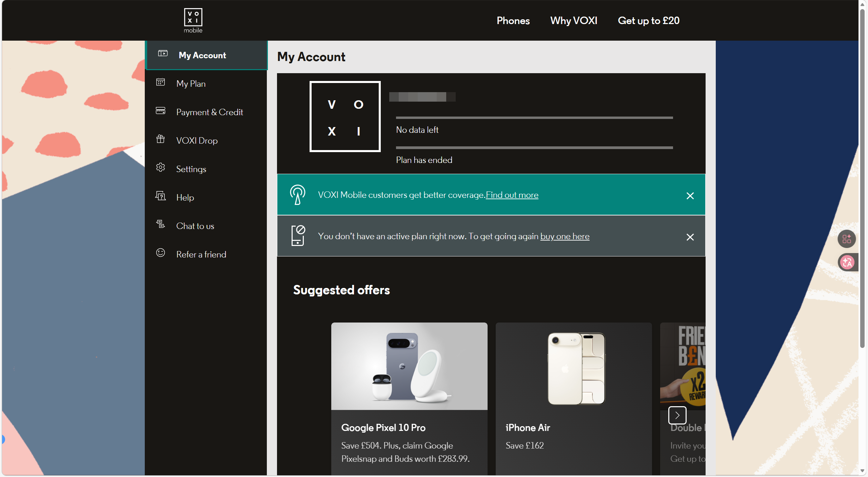Image resolution: width=868 pixels, height=477 pixels.
Task: Click the large VOXI profile logo tile
Action: tap(345, 117)
